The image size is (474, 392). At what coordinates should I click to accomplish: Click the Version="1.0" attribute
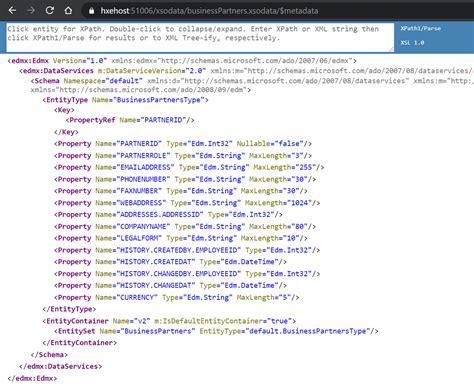(x=80, y=61)
